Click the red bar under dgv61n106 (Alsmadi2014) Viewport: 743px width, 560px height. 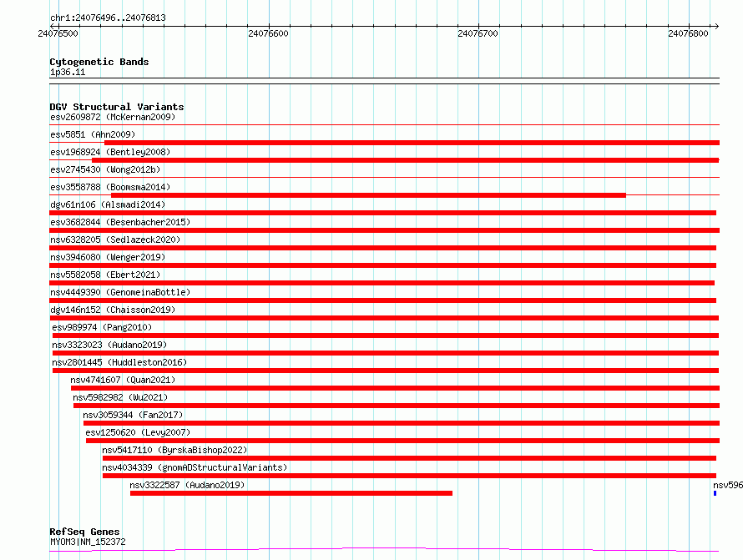(x=383, y=213)
